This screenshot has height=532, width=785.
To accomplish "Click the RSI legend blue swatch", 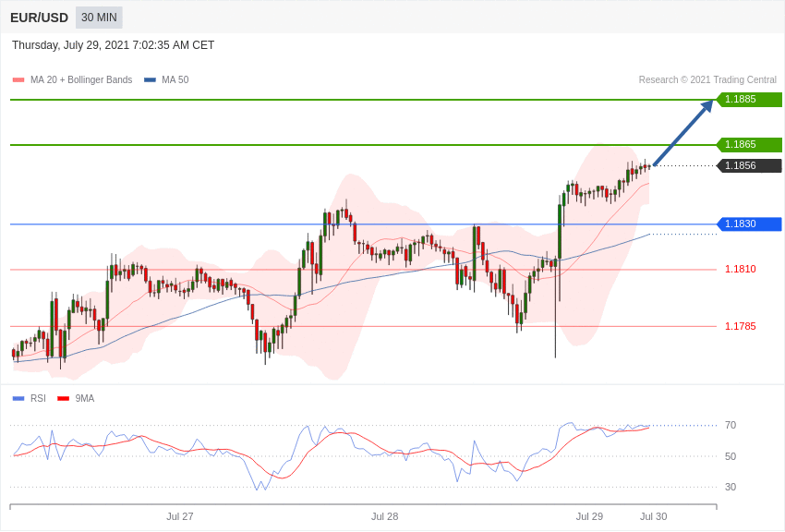I will [18, 399].
